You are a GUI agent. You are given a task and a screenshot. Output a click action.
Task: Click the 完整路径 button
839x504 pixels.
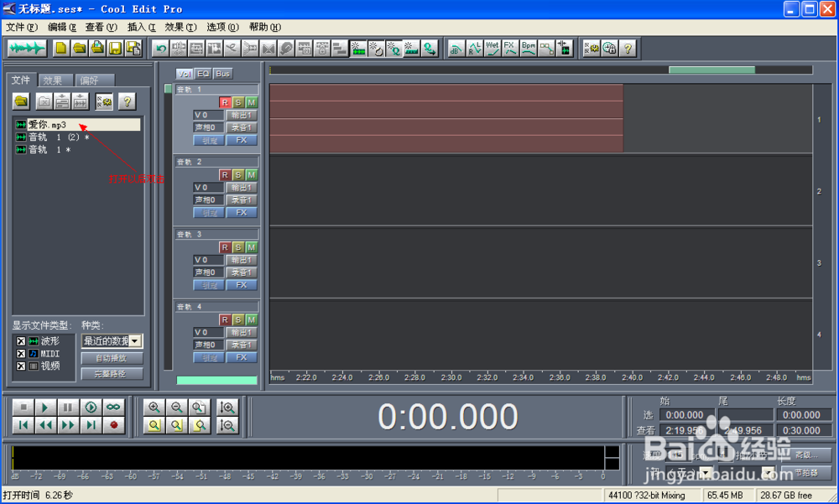tap(112, 373)
